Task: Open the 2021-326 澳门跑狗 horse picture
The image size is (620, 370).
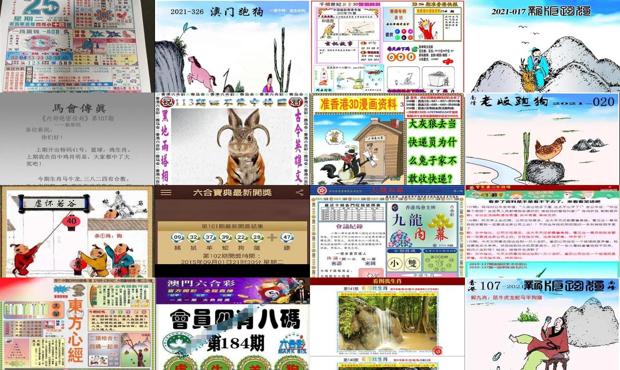Action: (x=232, y=46)
